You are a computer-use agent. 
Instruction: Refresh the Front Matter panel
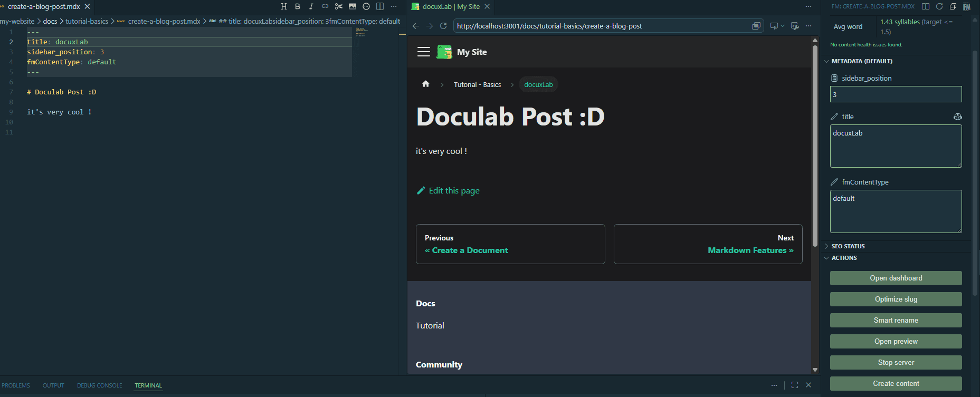(939, 6)
